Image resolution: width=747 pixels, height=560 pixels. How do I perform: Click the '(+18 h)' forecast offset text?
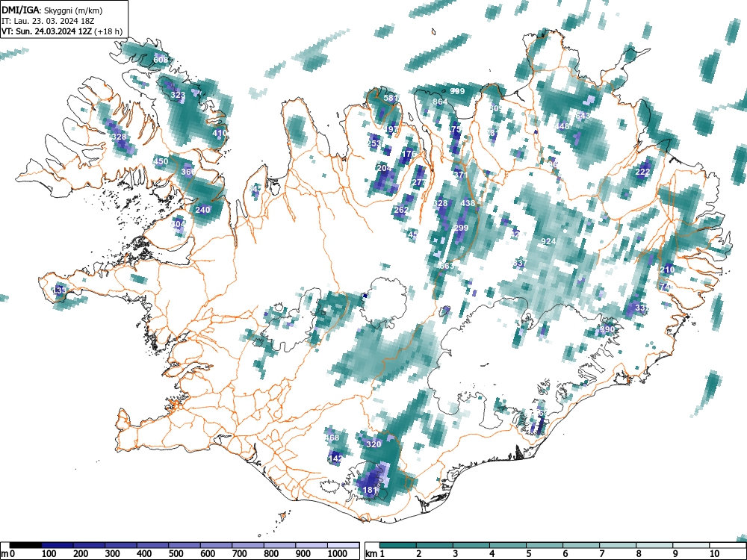(108, 31)
